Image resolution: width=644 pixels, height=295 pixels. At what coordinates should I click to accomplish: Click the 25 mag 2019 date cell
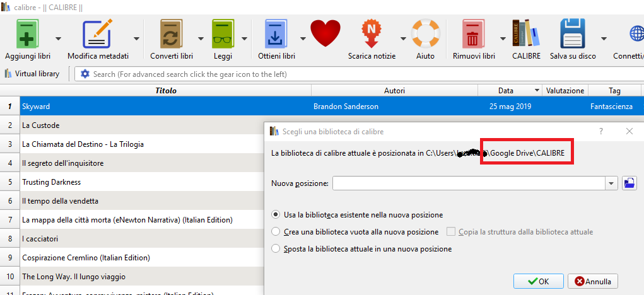click(510, 107)
